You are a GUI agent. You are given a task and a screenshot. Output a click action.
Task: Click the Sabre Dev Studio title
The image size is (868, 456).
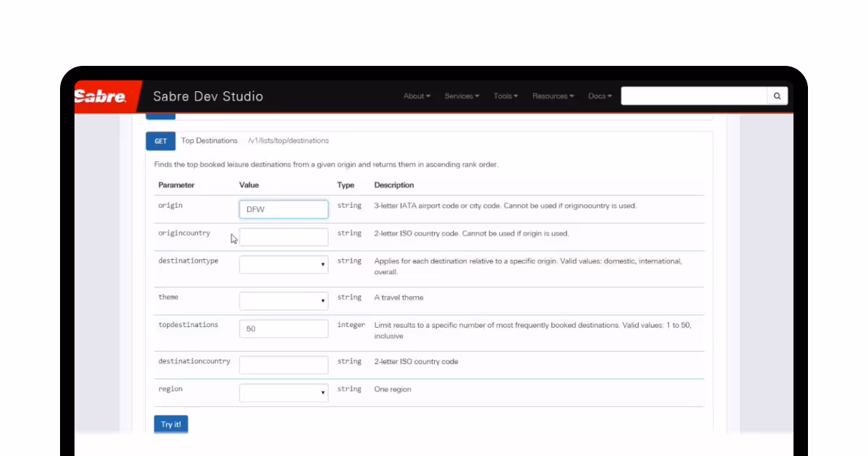tap(208, 96)
